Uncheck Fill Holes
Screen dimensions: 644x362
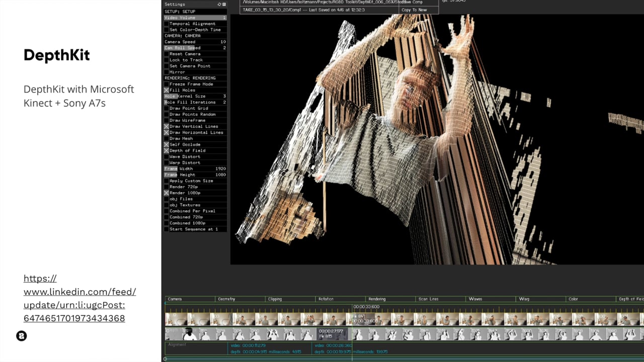(x=167, y=90)
